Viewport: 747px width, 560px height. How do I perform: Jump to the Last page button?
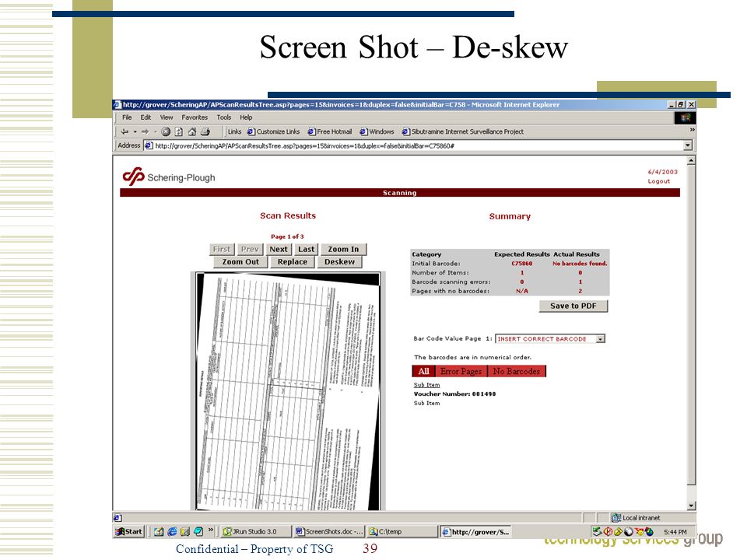pos(306,250)
